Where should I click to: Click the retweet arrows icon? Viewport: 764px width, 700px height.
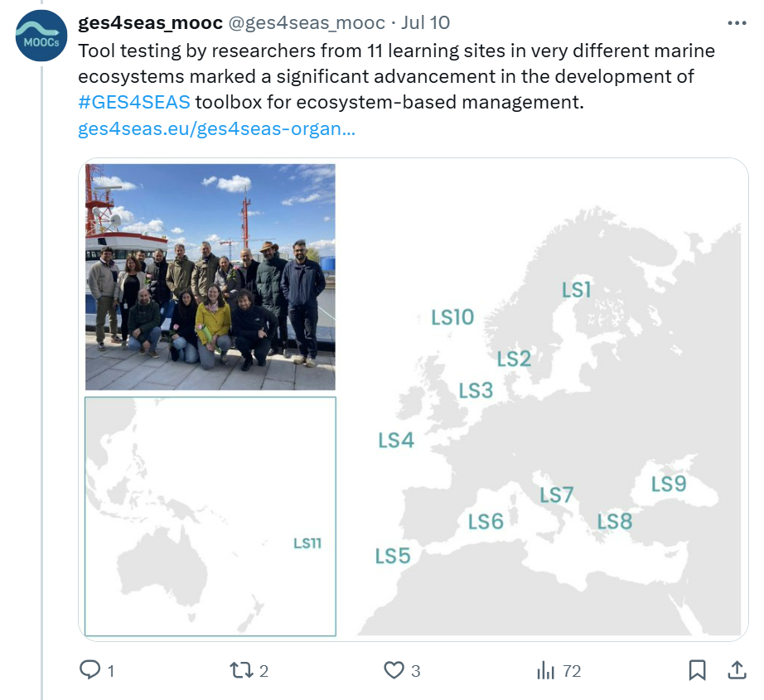tap(241, 670)
